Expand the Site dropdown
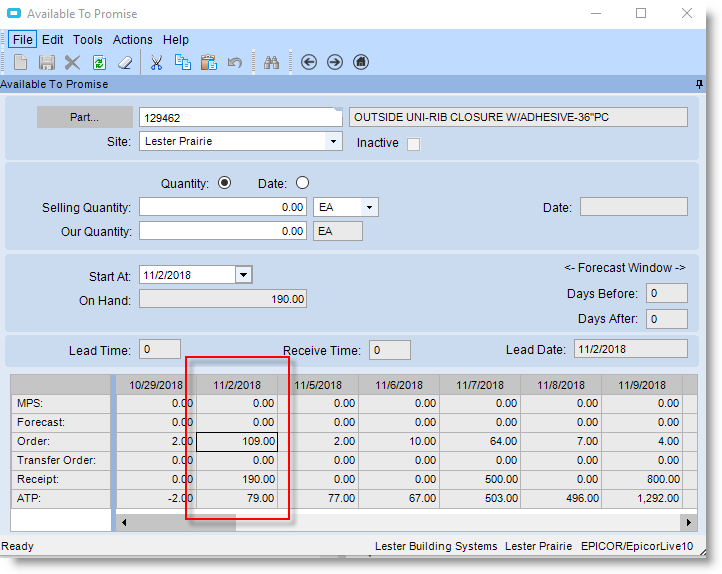Screen dimensions: 722x574 click(334, 142)
